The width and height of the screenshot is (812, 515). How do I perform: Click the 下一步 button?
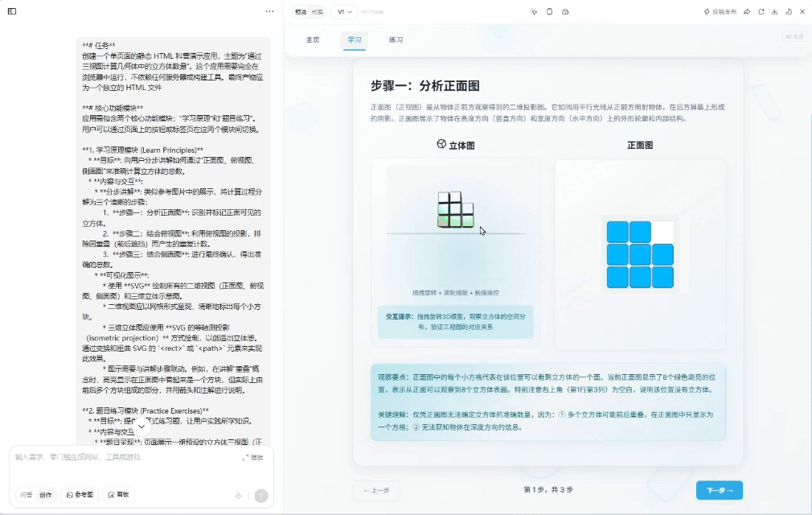point(719,489)
